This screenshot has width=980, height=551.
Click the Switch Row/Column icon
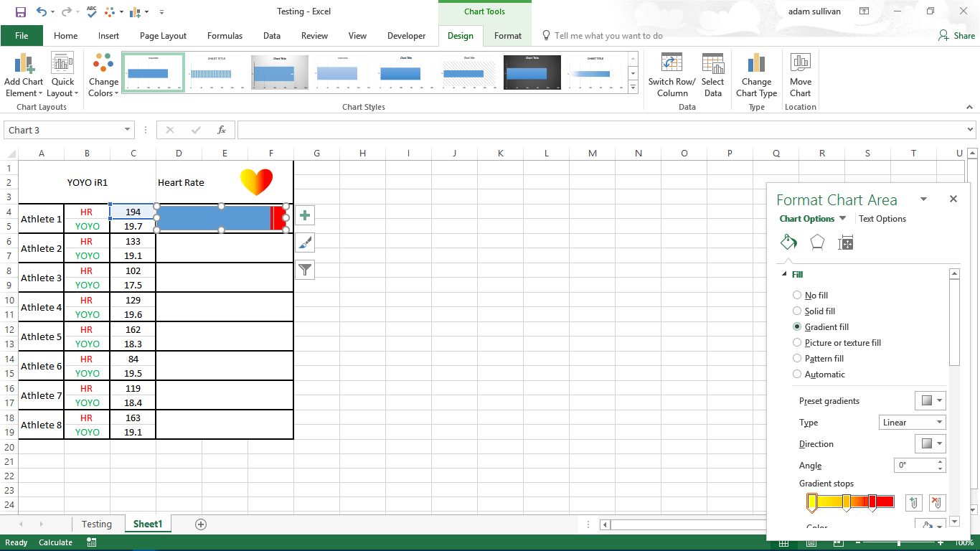pyautogui.click(x=672, y=65)
